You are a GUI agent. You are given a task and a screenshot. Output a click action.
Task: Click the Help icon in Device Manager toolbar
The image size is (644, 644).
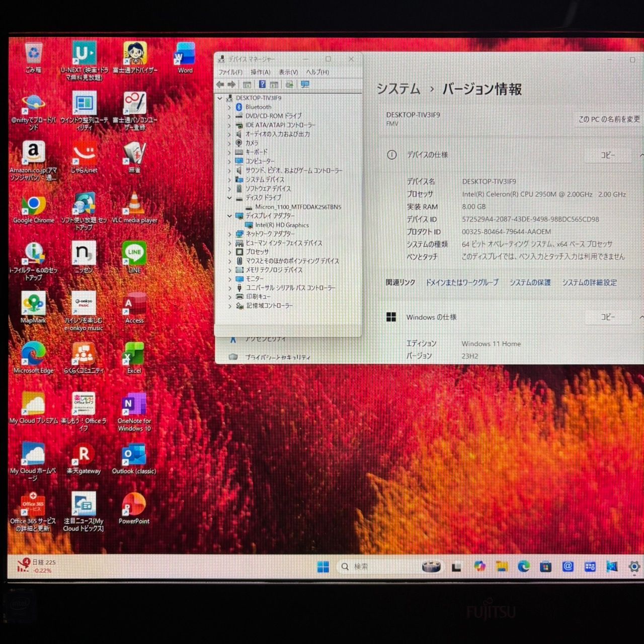pos(262,85)
